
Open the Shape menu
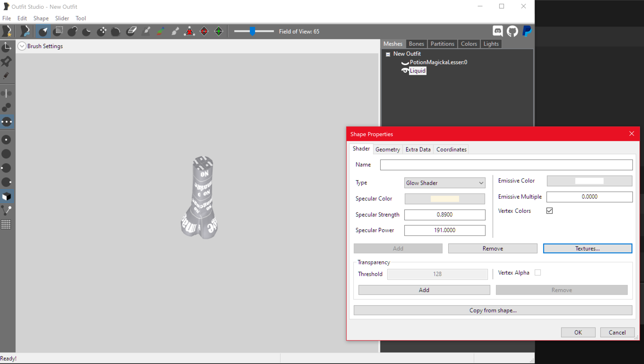click(x=41, y=18)
